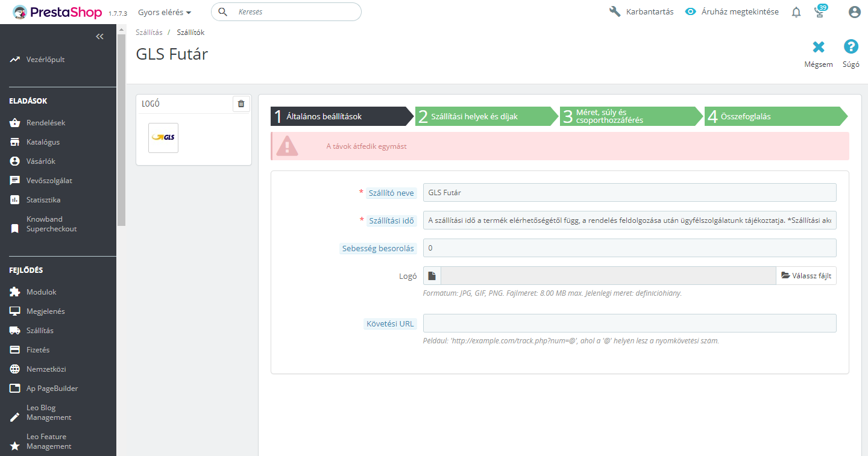
Task: Focus the Sebesség besorolás input
Action: (630, 248)
